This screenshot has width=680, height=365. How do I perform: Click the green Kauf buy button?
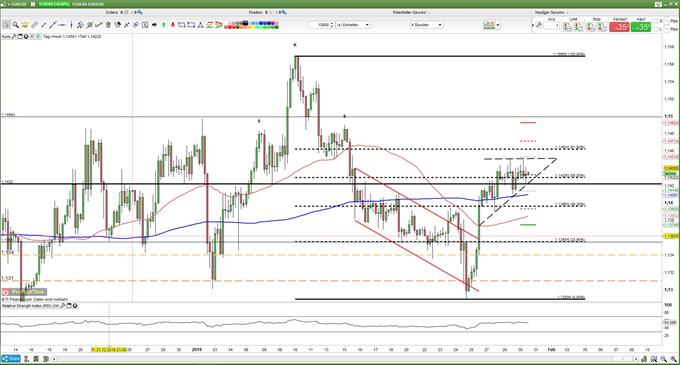coord(641,27)
